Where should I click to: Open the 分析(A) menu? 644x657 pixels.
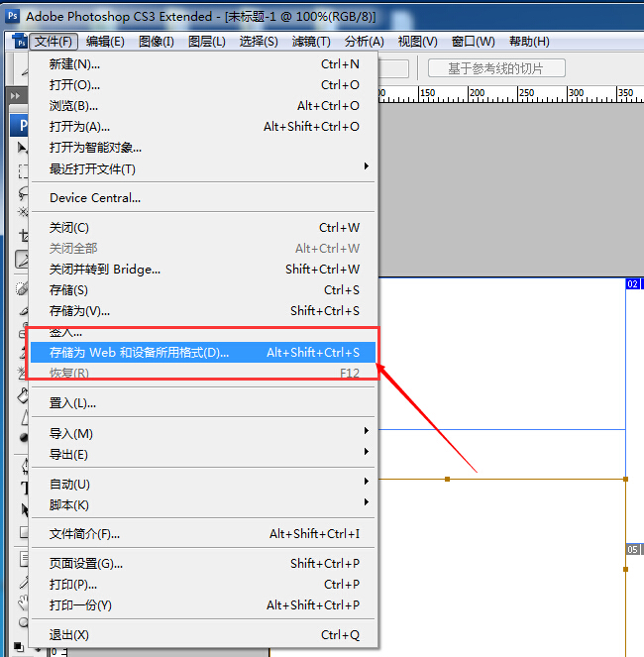coord(365,42)
